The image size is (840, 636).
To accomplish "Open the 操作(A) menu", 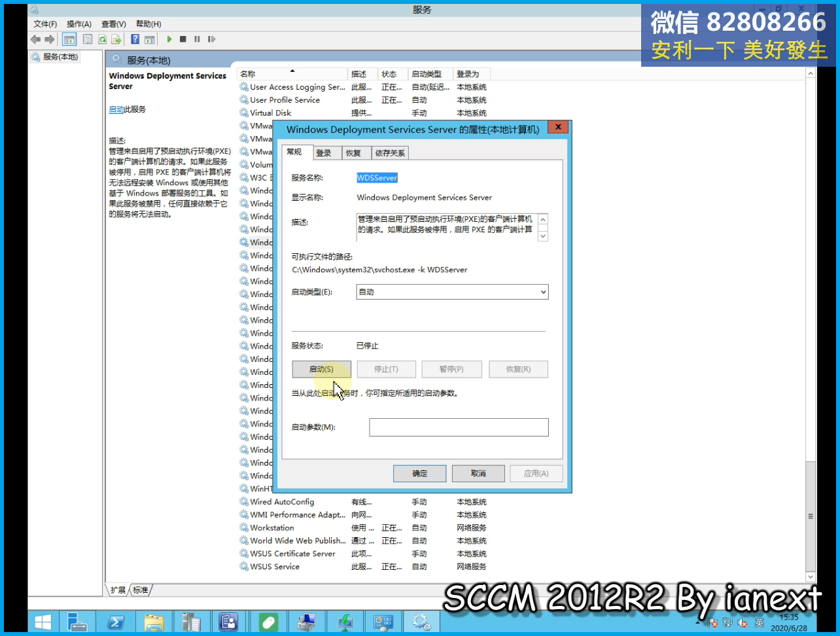I will [79, 24].
